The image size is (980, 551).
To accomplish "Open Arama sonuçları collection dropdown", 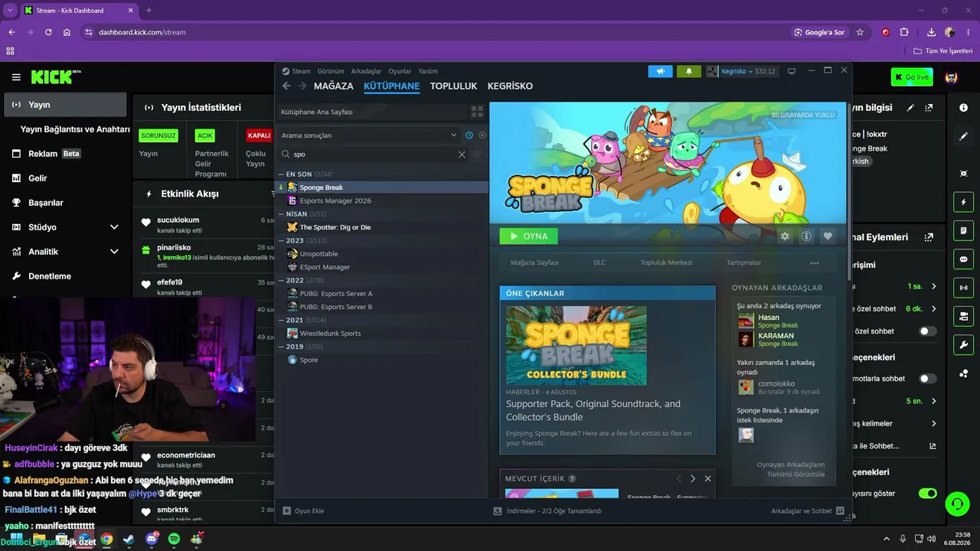I will [x=368, y=135].
